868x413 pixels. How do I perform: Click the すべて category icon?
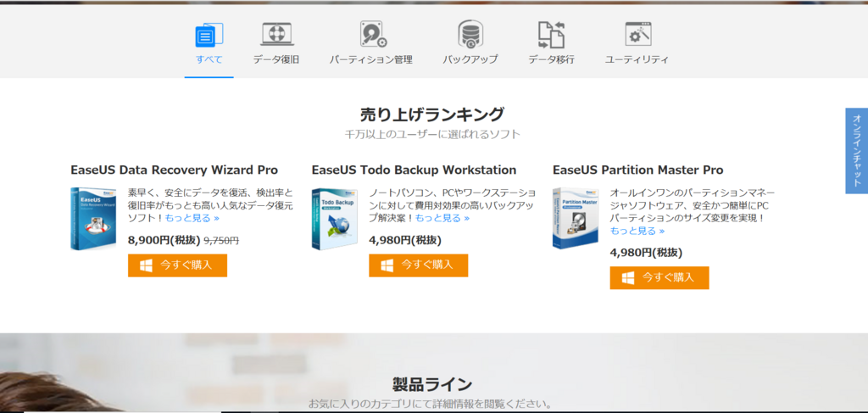point(209,35)
